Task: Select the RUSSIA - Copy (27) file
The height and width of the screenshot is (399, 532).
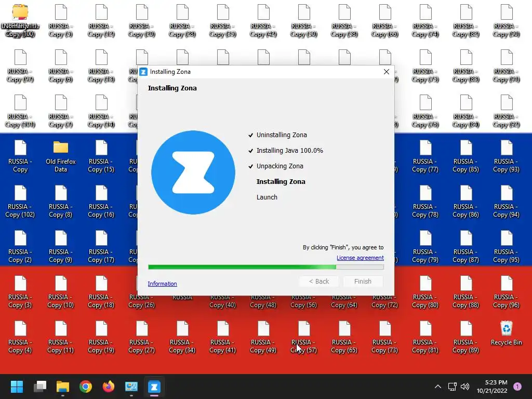Action: point(141,337)
